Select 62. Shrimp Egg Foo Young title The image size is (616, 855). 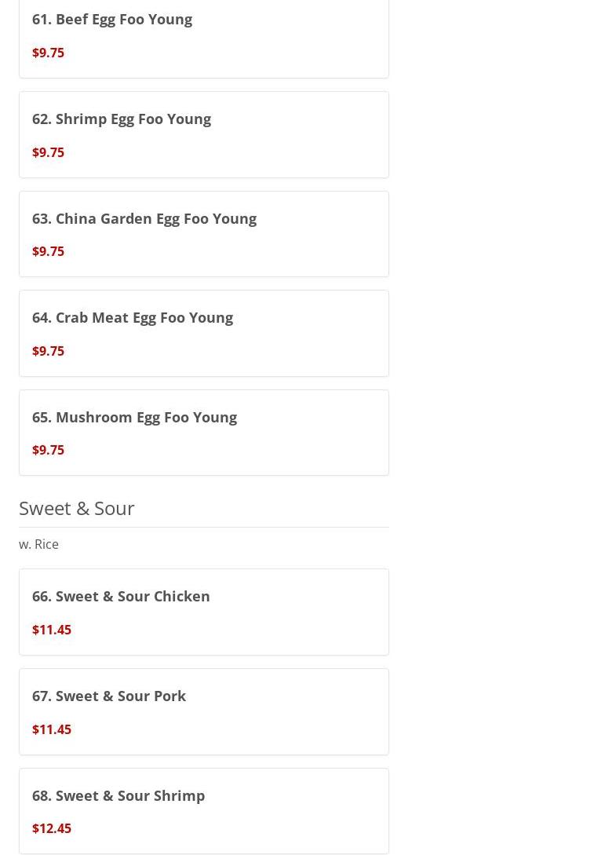click(x=121, y=119)
